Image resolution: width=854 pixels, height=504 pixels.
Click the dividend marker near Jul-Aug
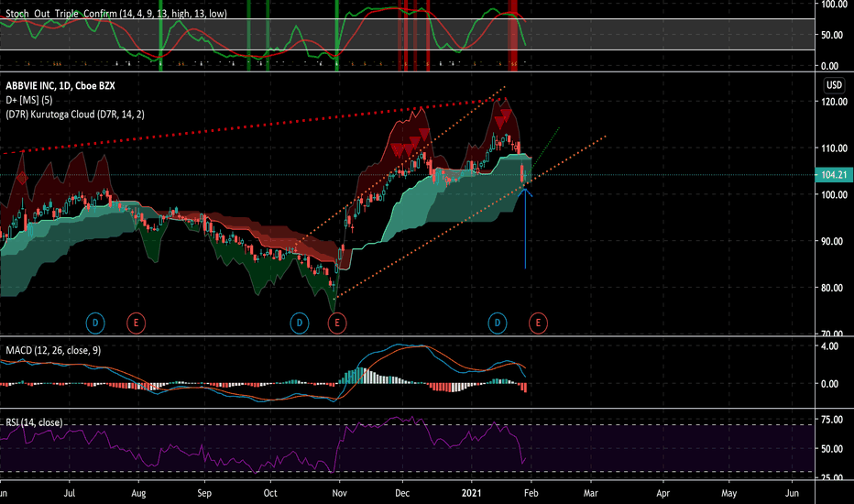94,323
